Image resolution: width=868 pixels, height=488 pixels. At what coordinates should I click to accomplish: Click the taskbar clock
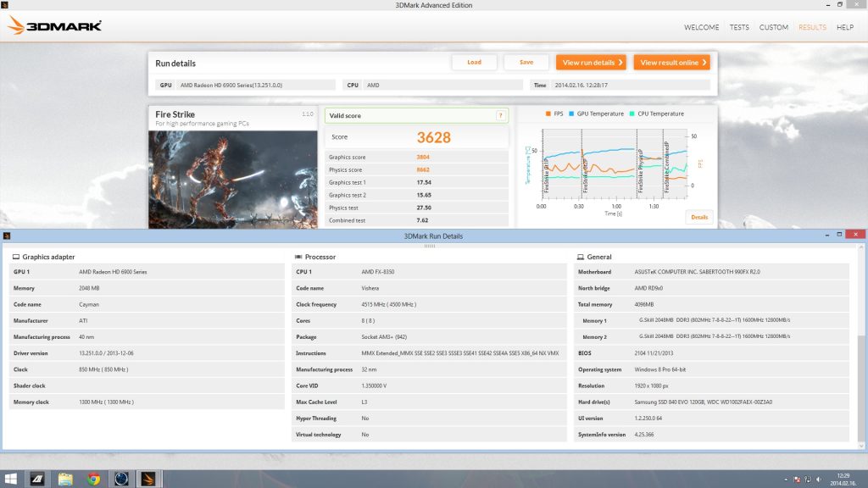[x=843, y=480]
